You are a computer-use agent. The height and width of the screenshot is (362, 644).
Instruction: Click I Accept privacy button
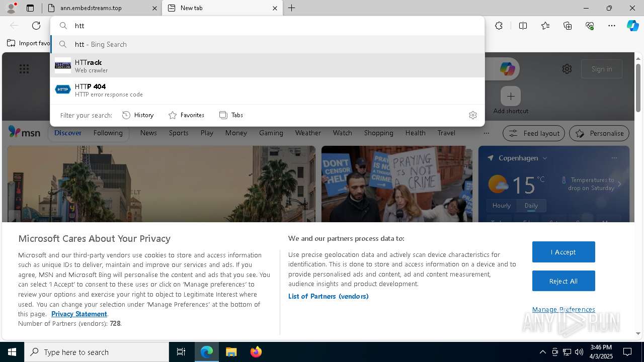tap(563, 252)
